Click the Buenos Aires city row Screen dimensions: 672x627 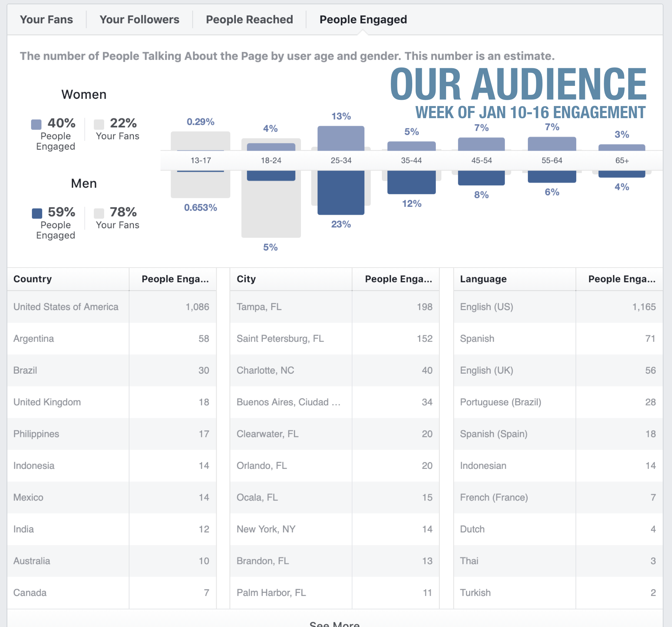335,402
